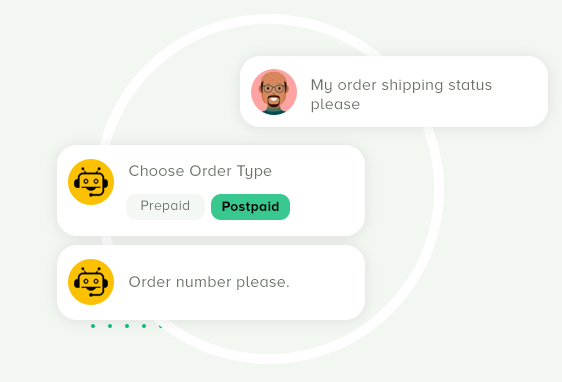Viewport: 562px width, 382px height.
Task: Click the fourth green pagination dot
Action: [144, 326]
